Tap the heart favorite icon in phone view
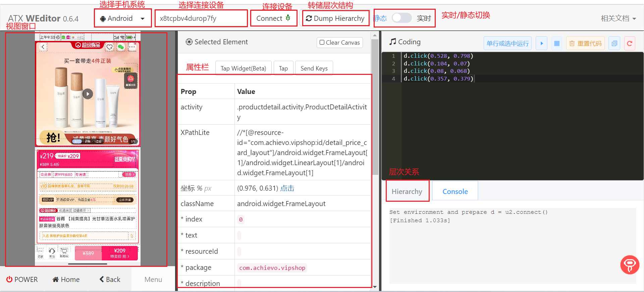Viewport: 644px width, 292px height. click(x=109, y=47)
